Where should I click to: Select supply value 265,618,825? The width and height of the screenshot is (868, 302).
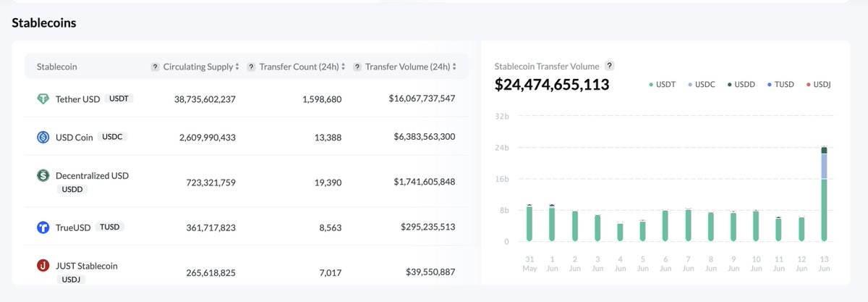[211, 273]
